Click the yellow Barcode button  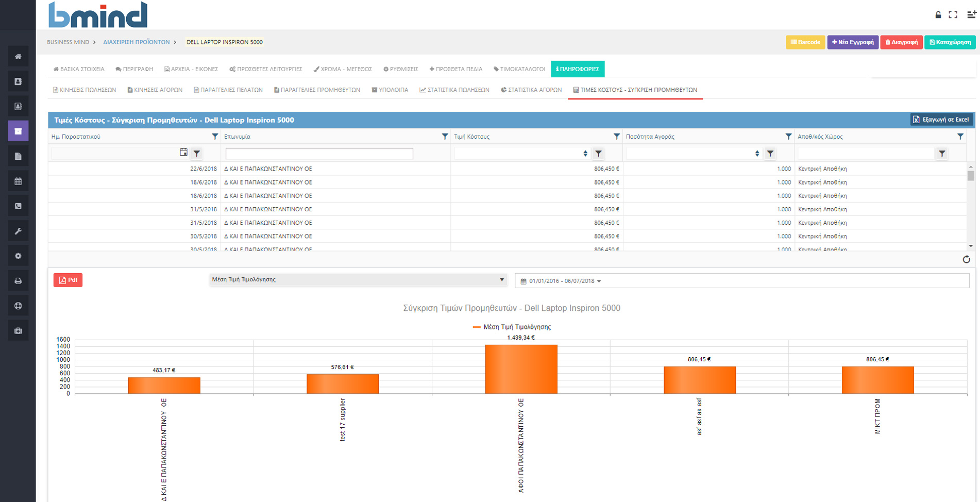pos(805,42)
